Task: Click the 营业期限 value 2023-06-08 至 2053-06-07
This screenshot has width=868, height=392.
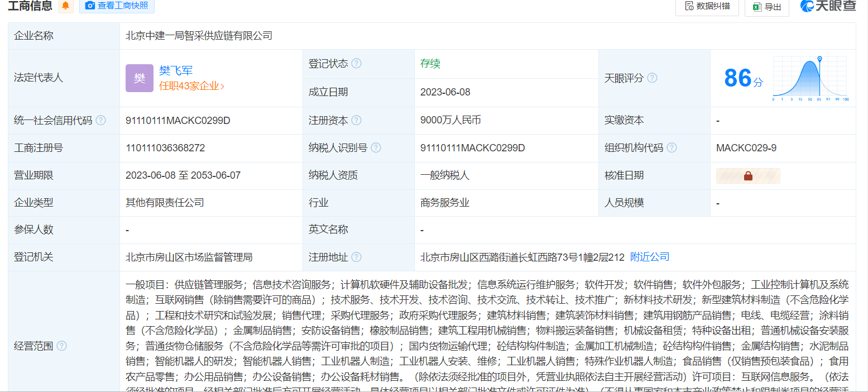Action: 183,175
